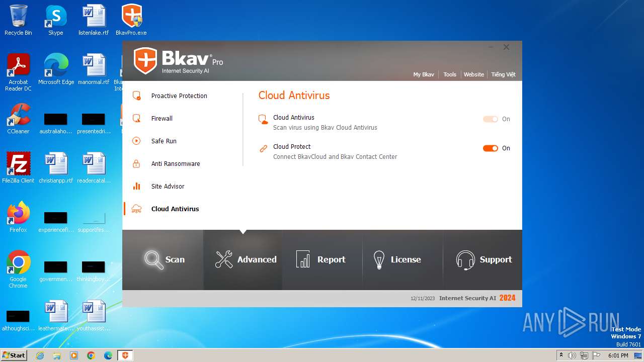Click the Windows Start button
The image size is (644, 362).
14,355
